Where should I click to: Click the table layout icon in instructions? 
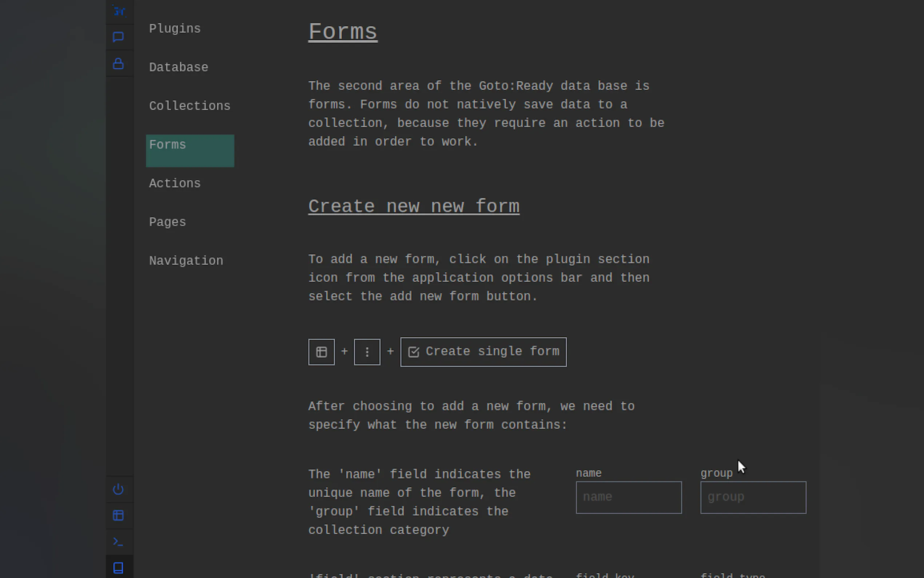(x=321, y=352)
